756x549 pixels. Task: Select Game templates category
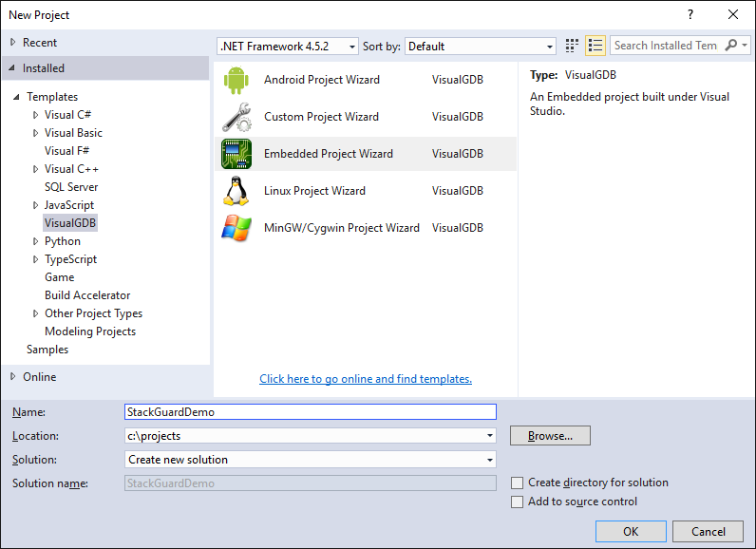point(59,277)
